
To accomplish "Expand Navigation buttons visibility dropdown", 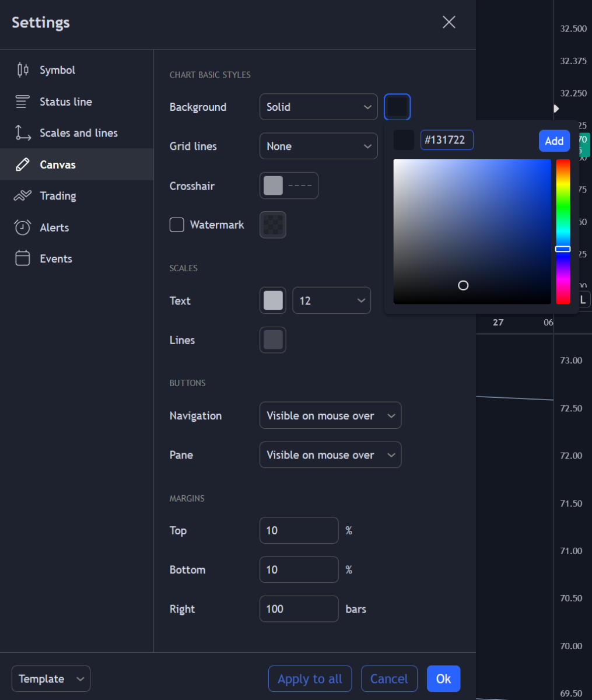I will (x=330, y=415).
